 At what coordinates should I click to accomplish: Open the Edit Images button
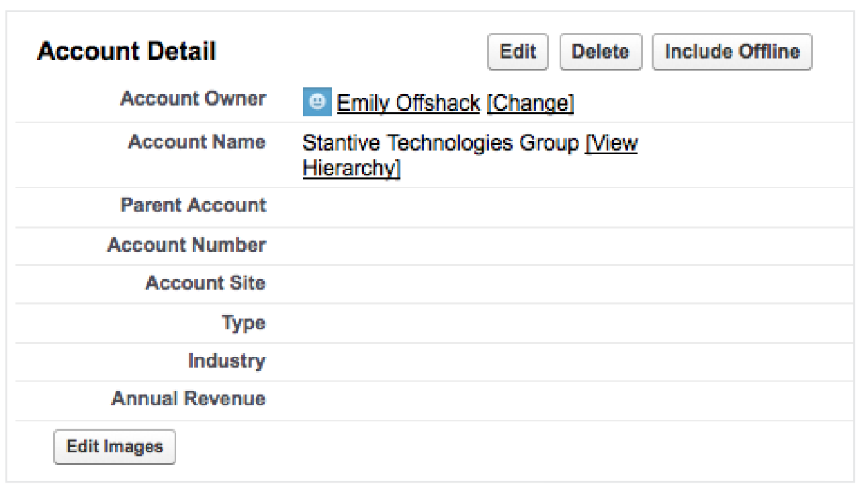point(114,447)
